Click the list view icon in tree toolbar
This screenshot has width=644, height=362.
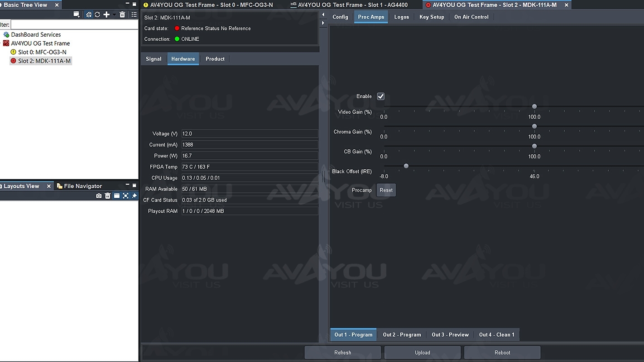[134, 14]
